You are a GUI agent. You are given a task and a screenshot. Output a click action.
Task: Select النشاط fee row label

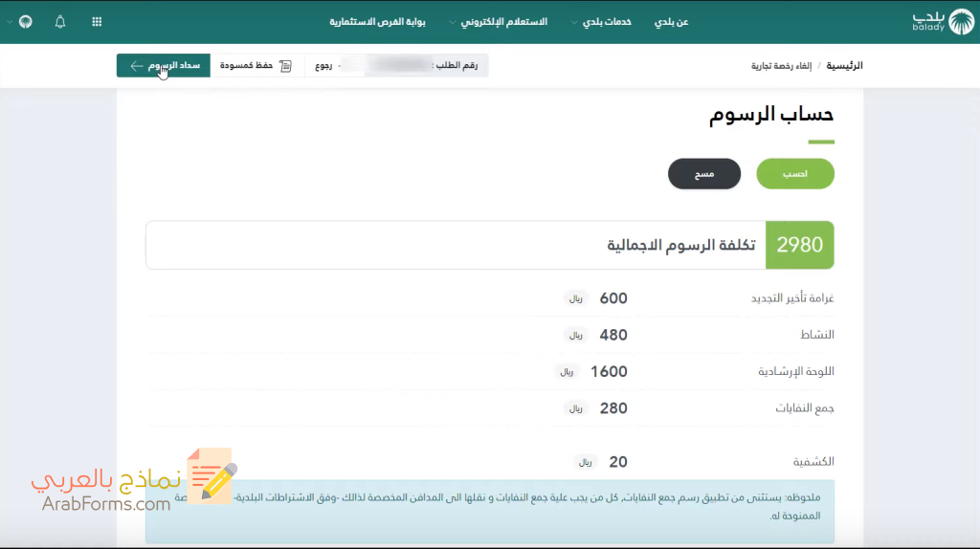coord(817,335)
